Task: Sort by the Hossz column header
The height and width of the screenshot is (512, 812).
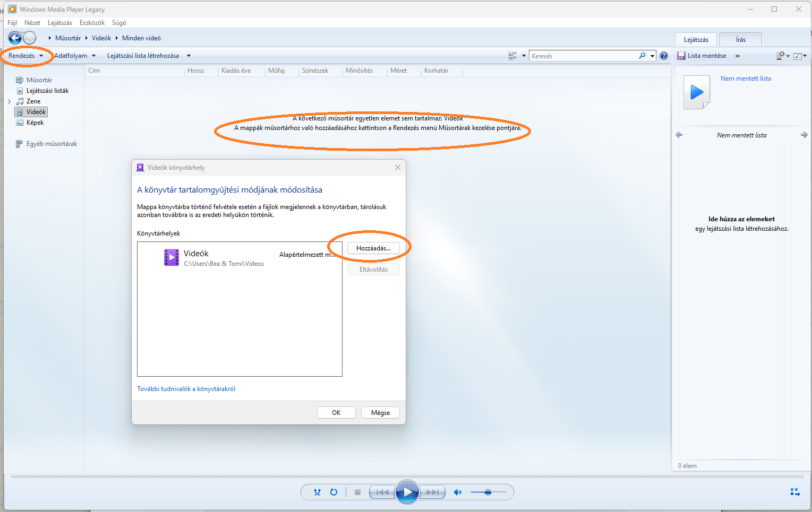Action: click(x=201, y=71)
